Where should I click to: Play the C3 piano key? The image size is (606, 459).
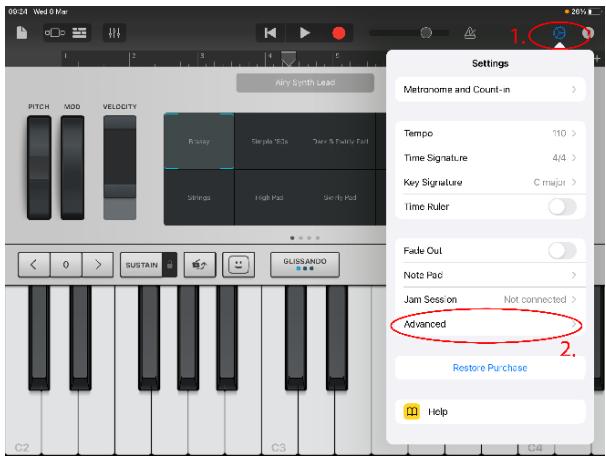pos(279,421)
